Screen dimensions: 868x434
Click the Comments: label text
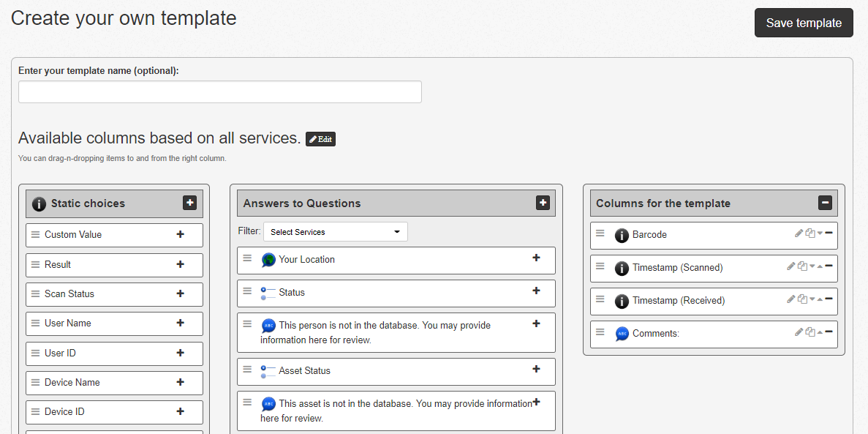pos(655,334)
